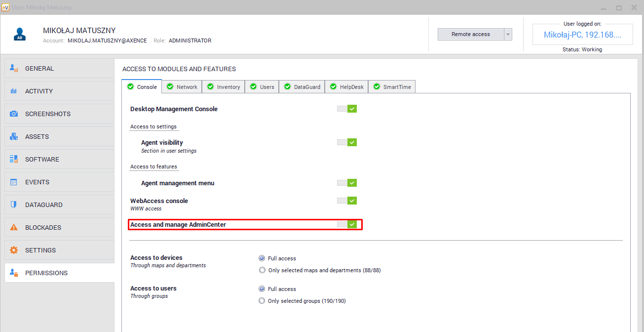
Task: Click the DataGuard shield icon
Action: 14,205
